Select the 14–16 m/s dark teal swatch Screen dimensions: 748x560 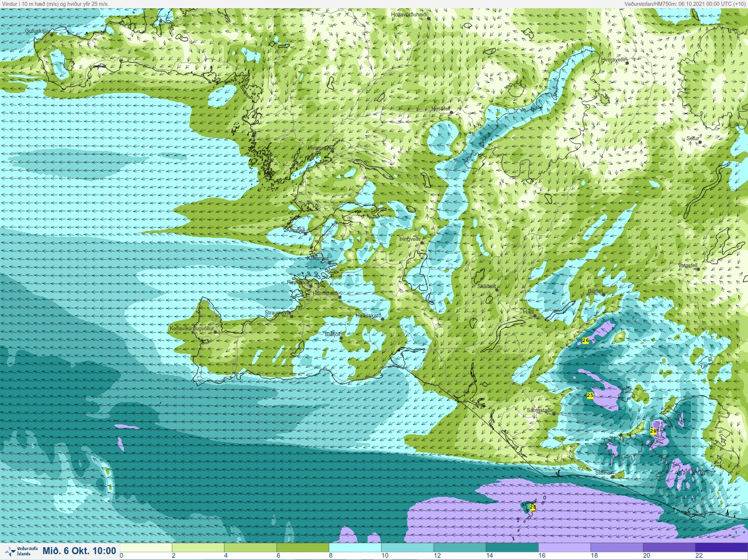[512, 548]
